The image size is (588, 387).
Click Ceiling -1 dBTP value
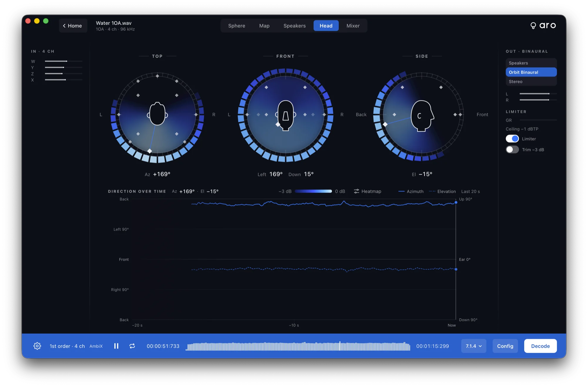(x=522, y=129)
